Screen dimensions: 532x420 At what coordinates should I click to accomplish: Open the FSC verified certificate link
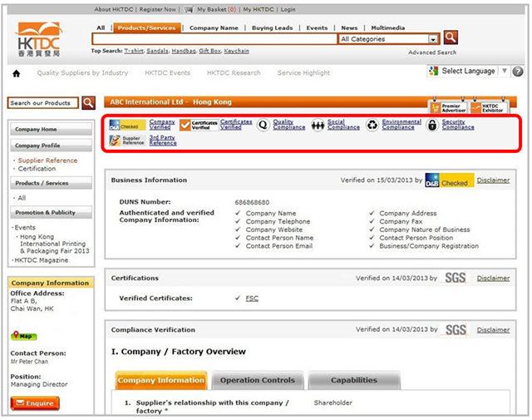pyautogui.click(x=252, y=298)
